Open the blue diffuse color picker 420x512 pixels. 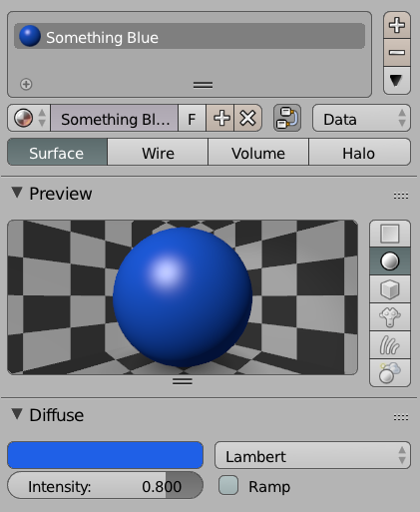coord(105,455)
